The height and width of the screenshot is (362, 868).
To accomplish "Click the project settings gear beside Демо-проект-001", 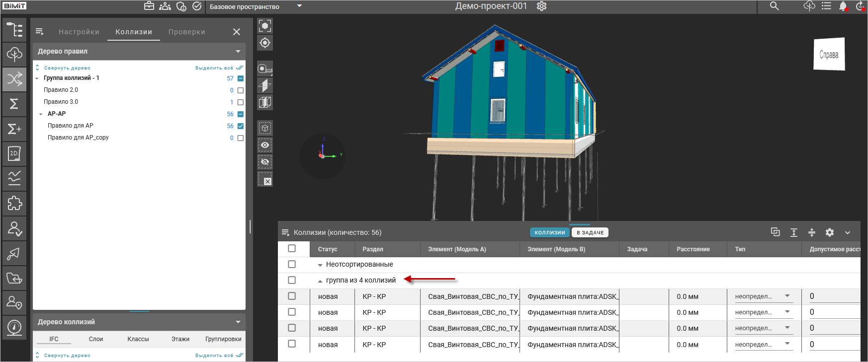I will pos(541,6).
